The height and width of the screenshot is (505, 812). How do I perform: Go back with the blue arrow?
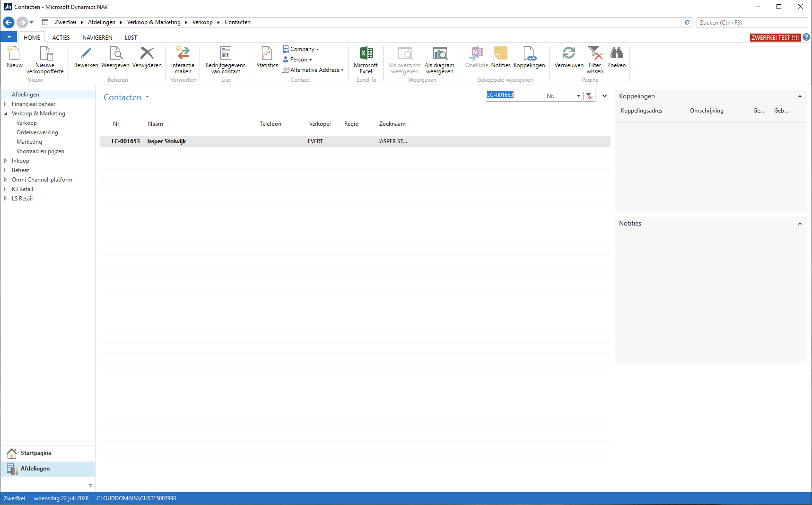point(9,22)
